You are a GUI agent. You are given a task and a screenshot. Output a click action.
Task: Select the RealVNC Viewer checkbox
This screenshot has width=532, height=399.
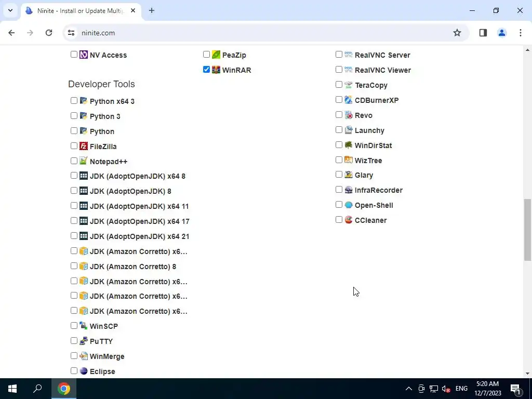[339, 70]
